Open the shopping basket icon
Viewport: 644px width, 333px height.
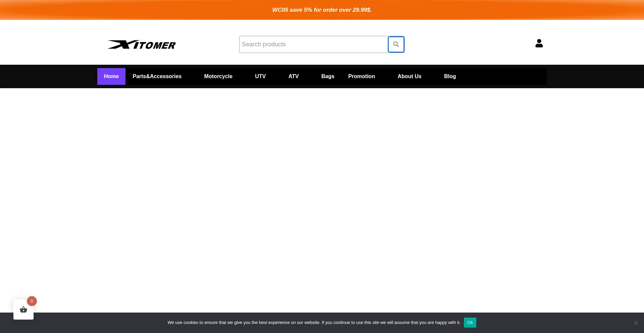click(x=23, y=310)
